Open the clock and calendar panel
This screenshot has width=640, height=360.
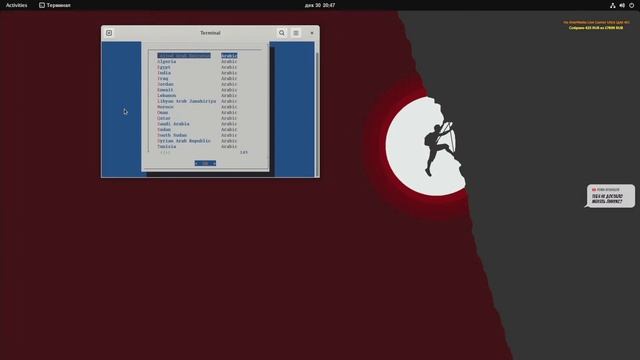320,5
